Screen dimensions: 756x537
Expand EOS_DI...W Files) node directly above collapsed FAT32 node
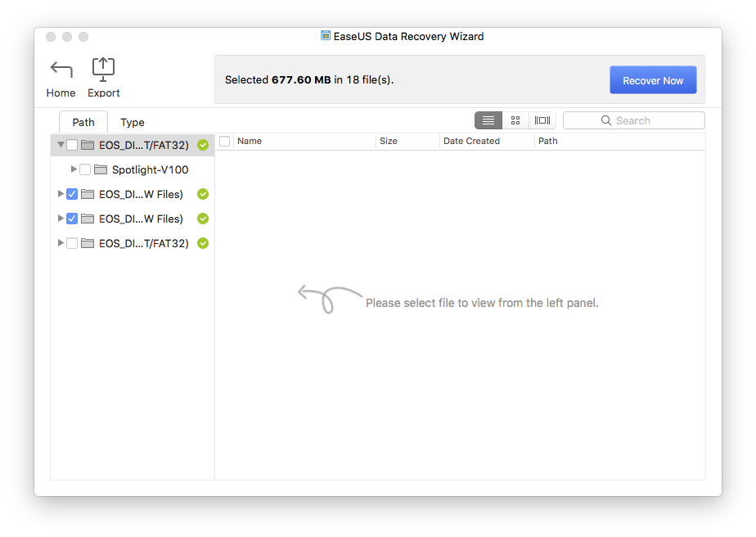pos(61,218)
